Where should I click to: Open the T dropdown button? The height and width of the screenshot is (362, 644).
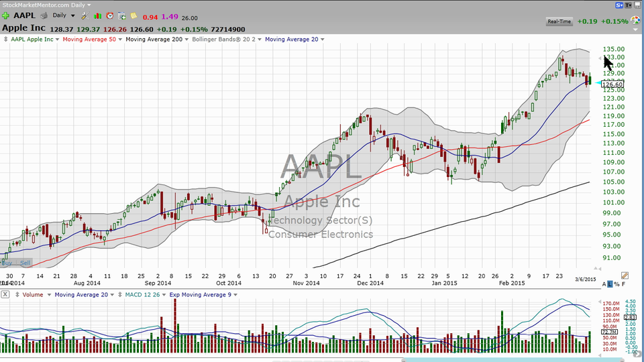tap(629, 5)
